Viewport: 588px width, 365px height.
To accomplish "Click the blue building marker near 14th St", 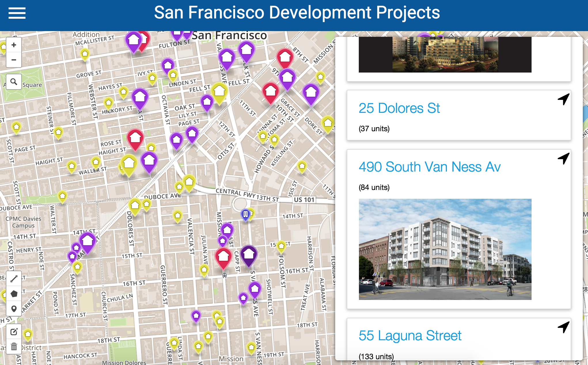I will (x=245, y=214).
